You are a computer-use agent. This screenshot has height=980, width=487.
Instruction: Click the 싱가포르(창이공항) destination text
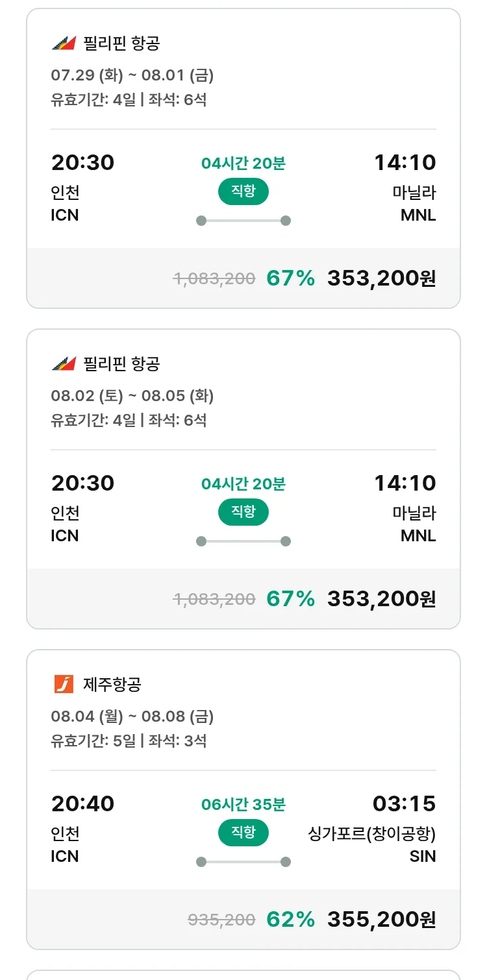pos(371,833)
